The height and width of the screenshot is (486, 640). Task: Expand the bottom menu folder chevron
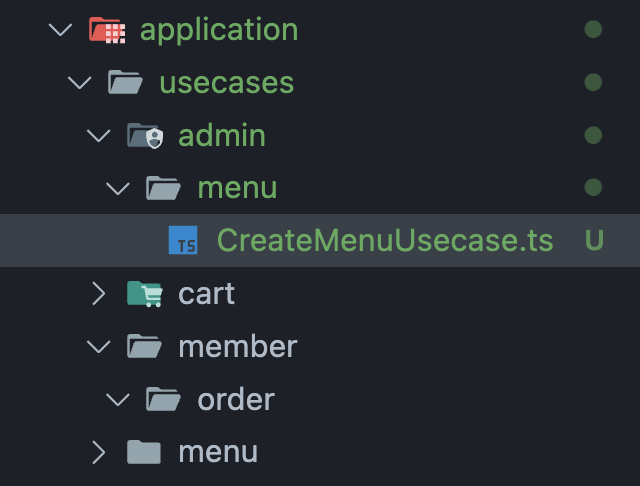99,452
